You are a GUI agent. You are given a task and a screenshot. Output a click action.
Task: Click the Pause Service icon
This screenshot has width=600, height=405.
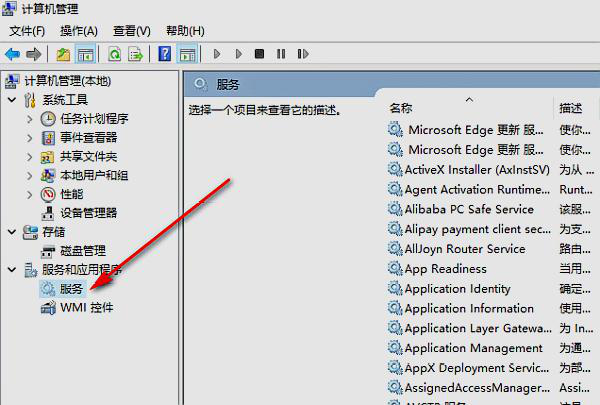click(x=281, y=54)
